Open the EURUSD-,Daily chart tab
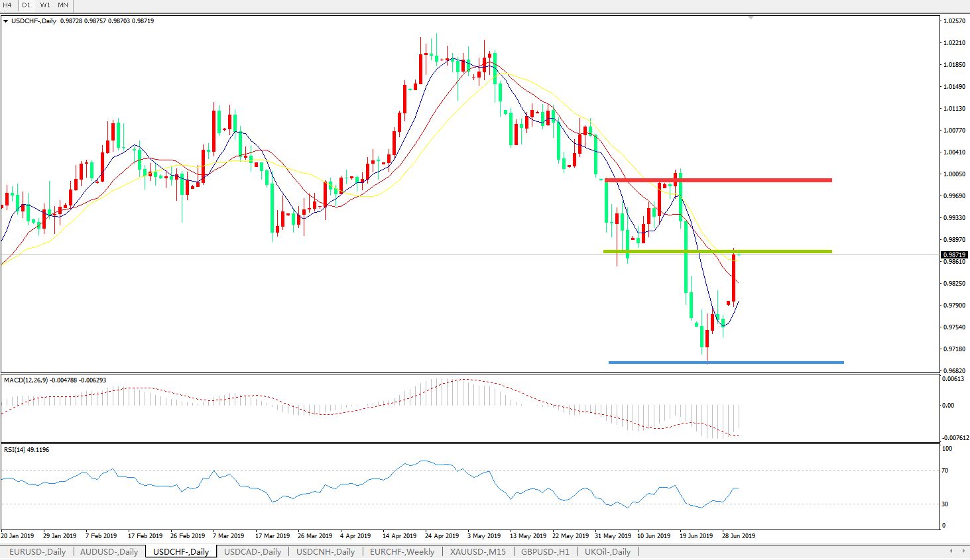Image resolution: width=970 pixels, height=560 pixels. (37, 551)
